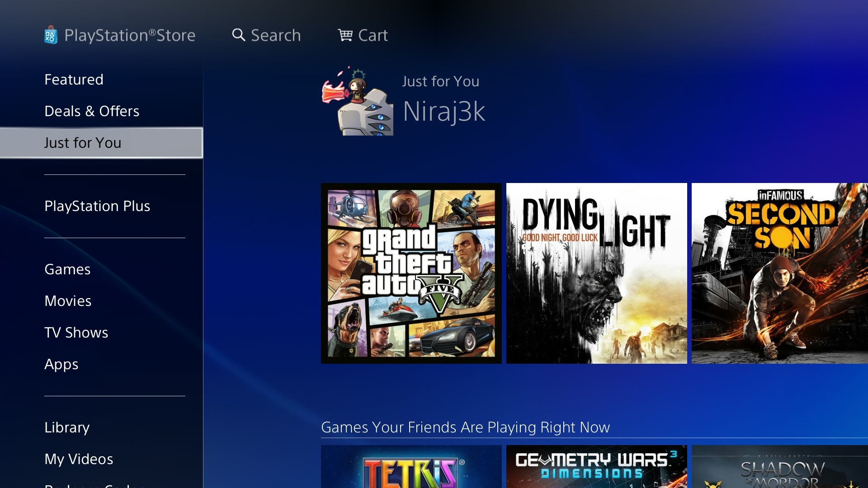This screenshot has width=868, height=488.
Task: Select Geometry Wars 3 Dimensions tile
Action: coord(596,467)
